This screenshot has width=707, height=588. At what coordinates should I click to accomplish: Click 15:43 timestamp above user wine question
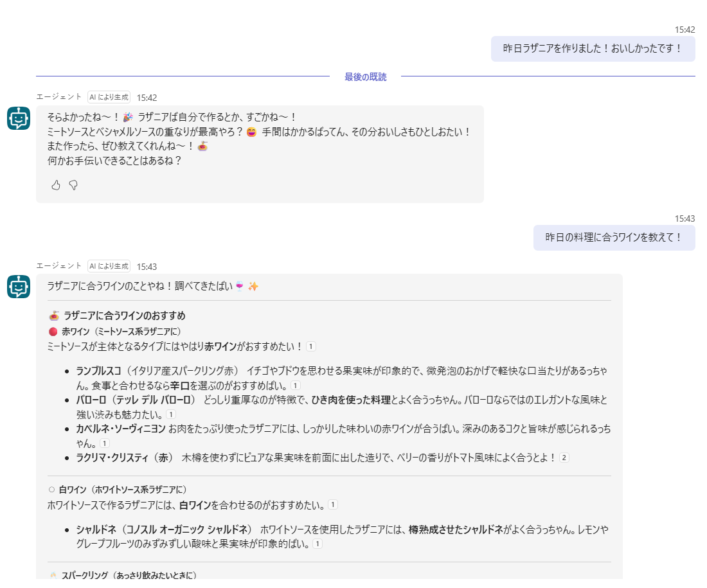tap(685, 218)
